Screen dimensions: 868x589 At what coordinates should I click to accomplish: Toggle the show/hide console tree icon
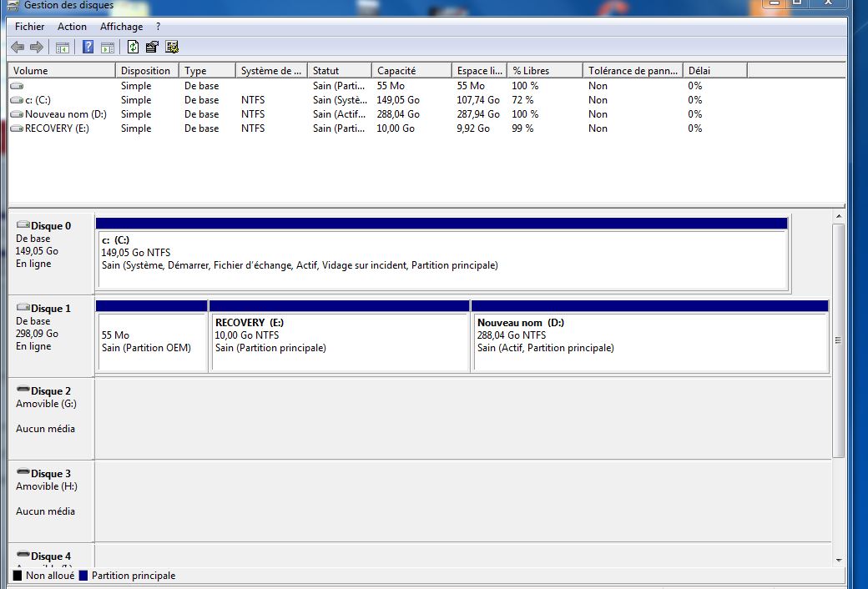click(62, 48)
